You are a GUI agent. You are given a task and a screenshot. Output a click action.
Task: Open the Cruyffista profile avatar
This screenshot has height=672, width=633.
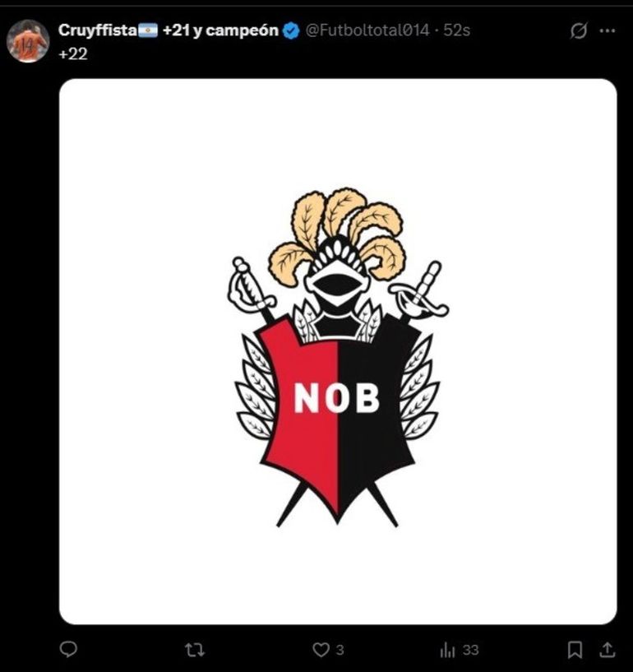coord(28,41)
